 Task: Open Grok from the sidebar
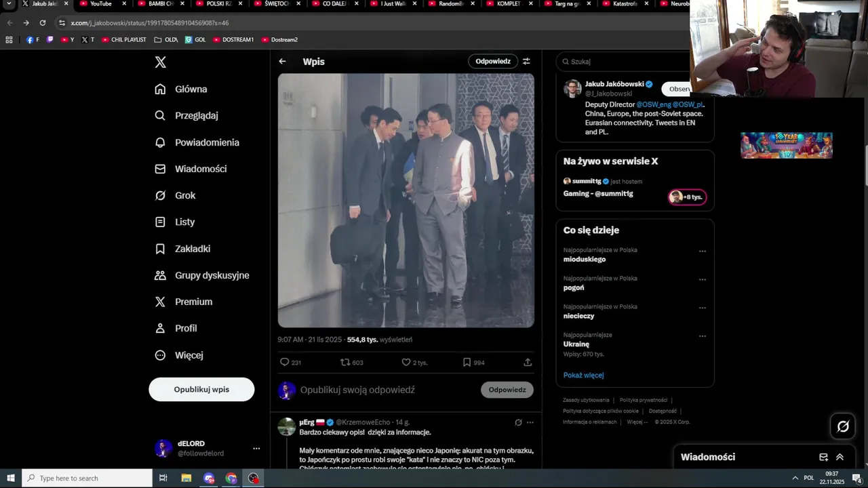click(175, 195)
